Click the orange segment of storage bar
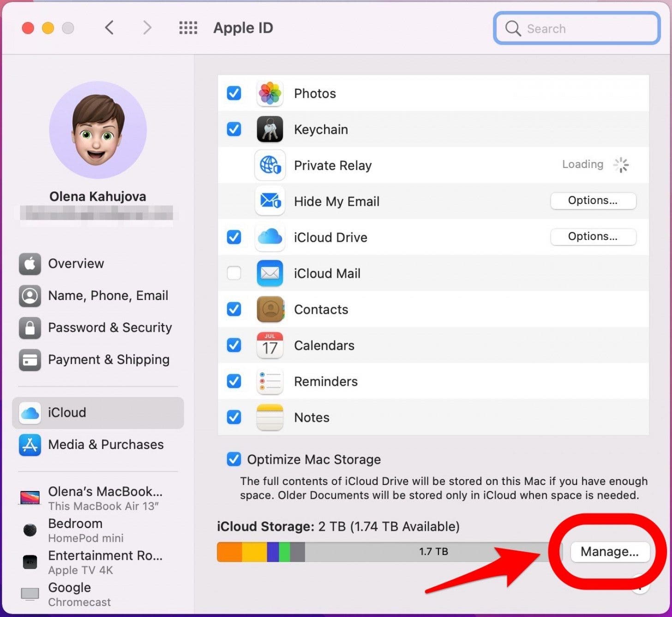672x617 pixels. 229,552
